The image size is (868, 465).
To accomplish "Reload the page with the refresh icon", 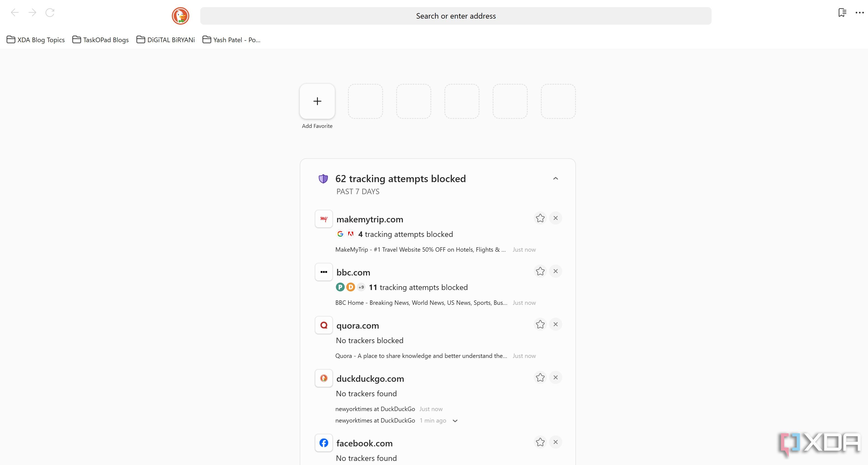I will 50,13.
